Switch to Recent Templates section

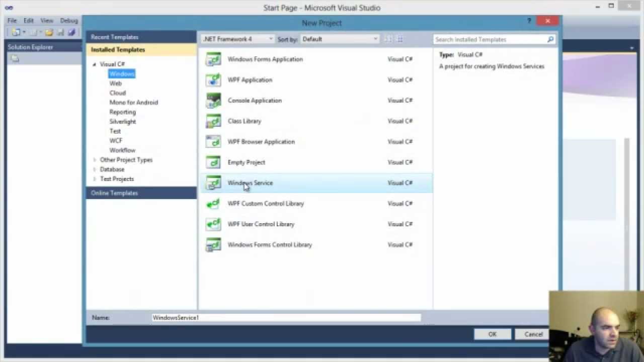click(141, 37)
